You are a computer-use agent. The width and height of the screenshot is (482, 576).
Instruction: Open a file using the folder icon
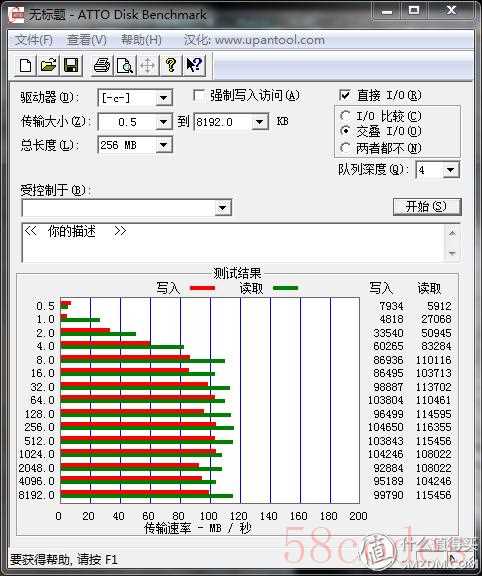pos(48,65)
